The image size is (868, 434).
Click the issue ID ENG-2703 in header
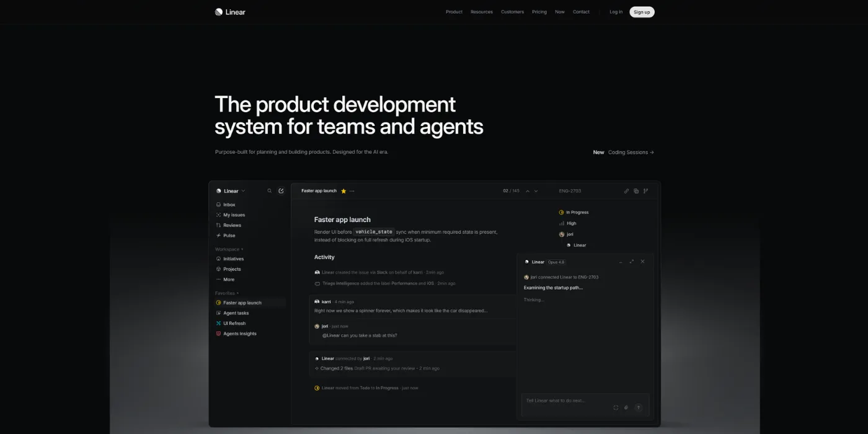coord(570,191)
